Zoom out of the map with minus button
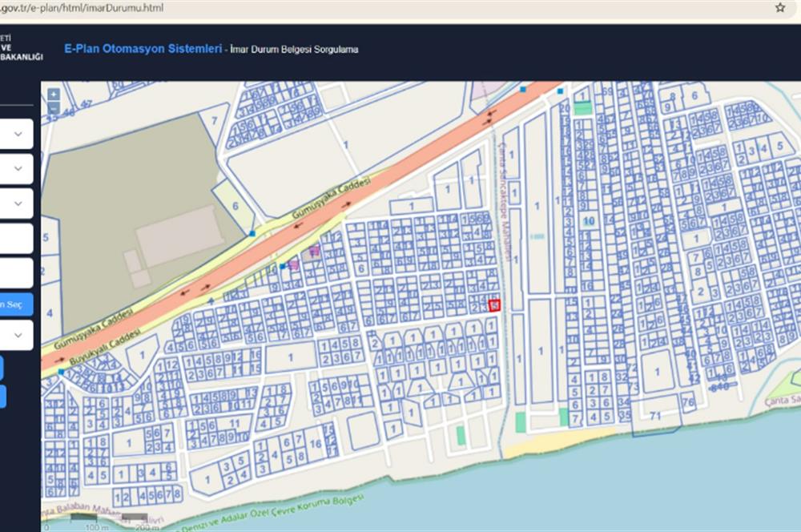The image size is (801, 532). [53, 108]
